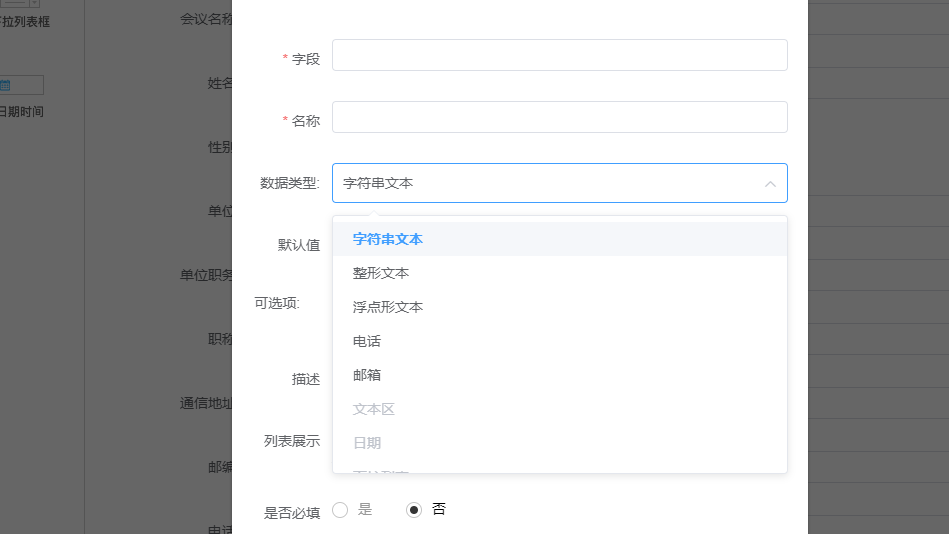Image resolution: width=949 pixels, height=534 pixels.
Task: Pick the 电话 option in the list
Action: (367, 341)
